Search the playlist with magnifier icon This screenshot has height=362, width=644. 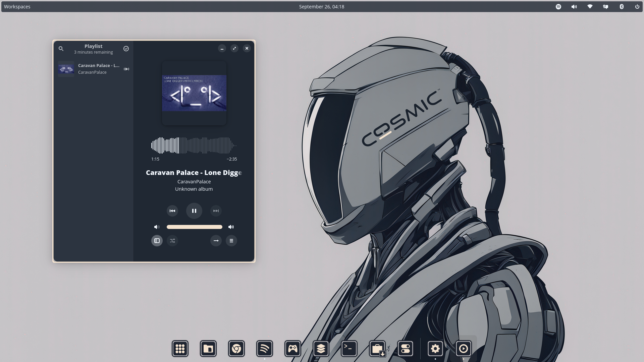[61, 49]
